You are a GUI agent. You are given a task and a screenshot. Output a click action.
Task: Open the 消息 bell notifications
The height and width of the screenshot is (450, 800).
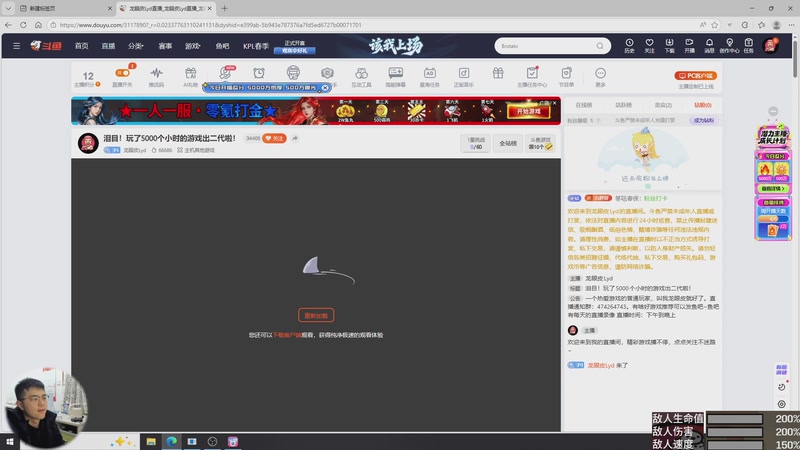point(709,46)
